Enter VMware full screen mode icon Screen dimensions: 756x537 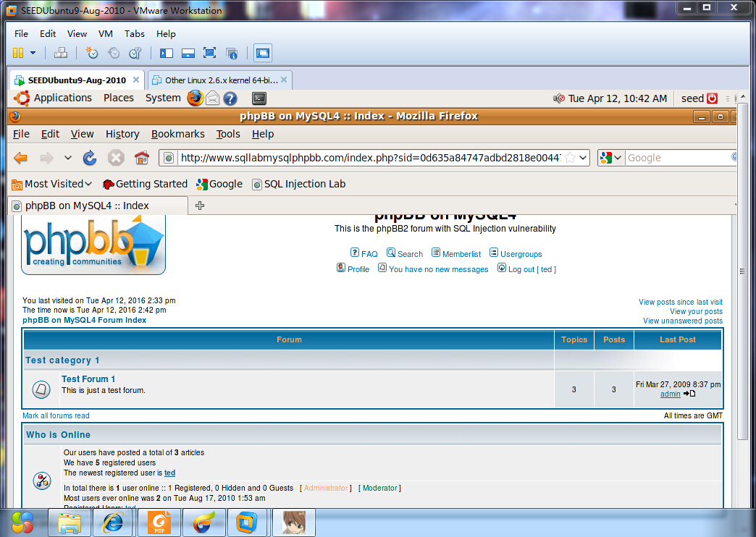(x=210, y=53)
